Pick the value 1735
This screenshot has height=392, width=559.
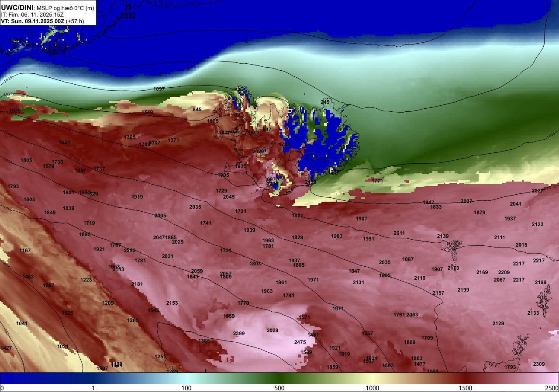point(57,162)
